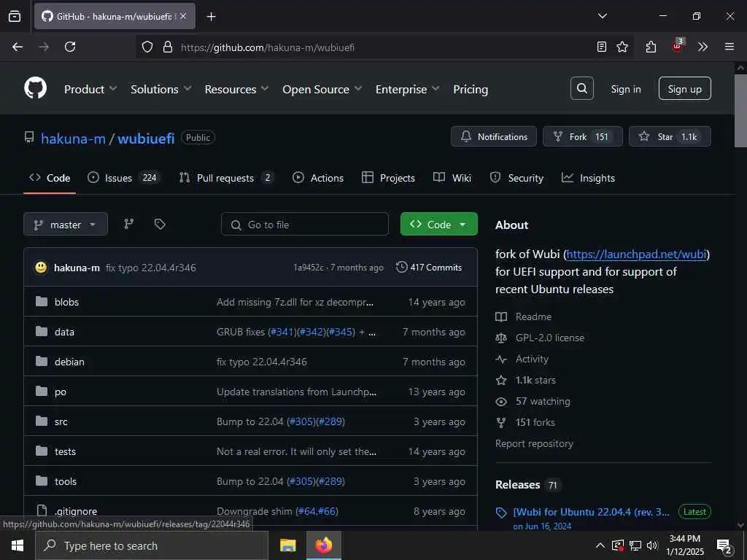Open the master branch selector
The width and height of the screenshot is (747, 560).
[x=66, y=225]
